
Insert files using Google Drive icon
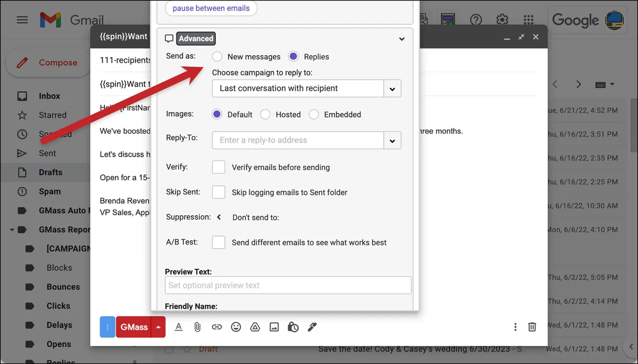coord(255,327)
